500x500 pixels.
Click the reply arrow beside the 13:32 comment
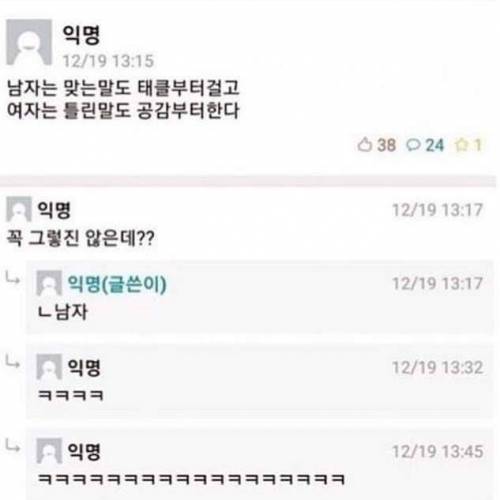point(13,362)
